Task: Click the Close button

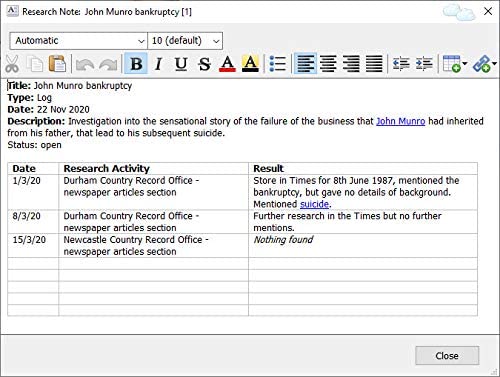Action: [447, 356]
